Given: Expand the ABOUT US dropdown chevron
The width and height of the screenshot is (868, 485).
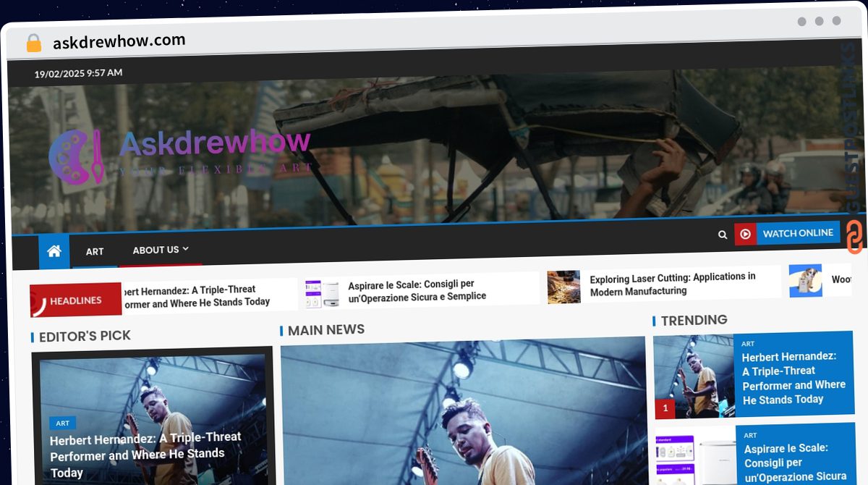Looking at the screenshot, I should coord(186,248).
